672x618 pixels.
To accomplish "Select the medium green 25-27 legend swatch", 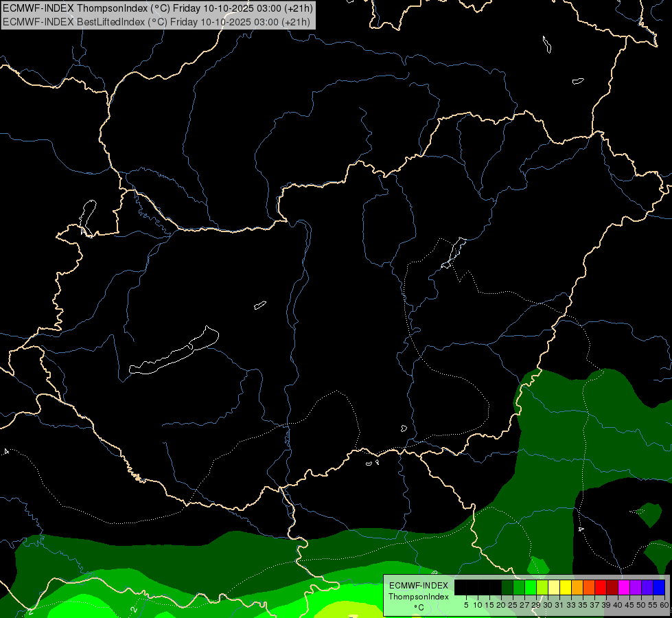I will (519, 588).
